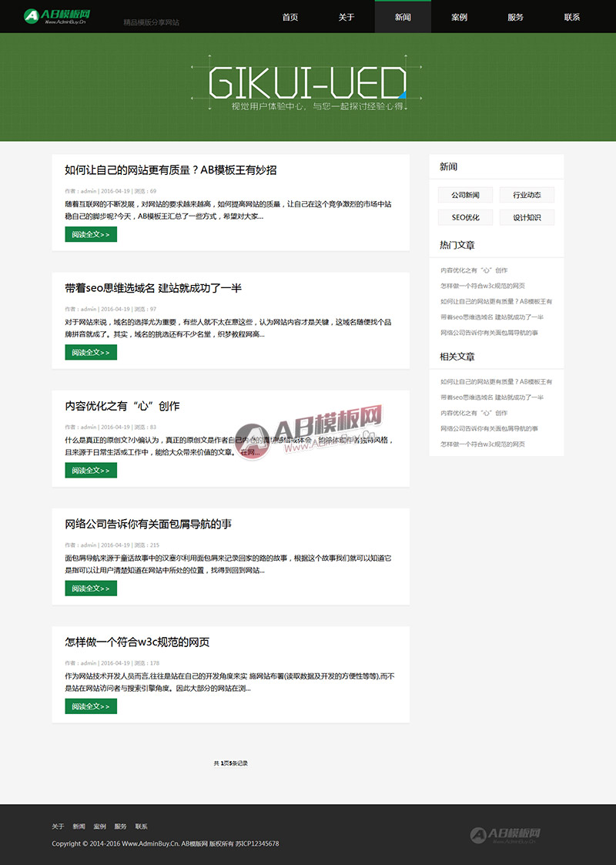Click the grey AB模板网 logo in the footer
The height and width of the screenshot is (865, 616).
(504, 835)
